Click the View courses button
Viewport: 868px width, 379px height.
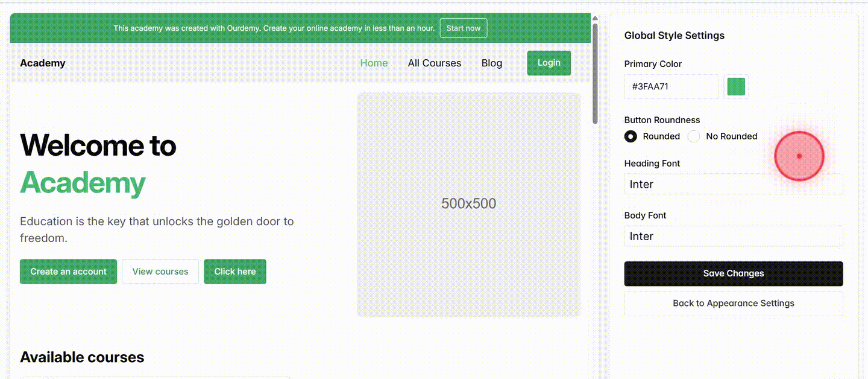tap(160, 272)
